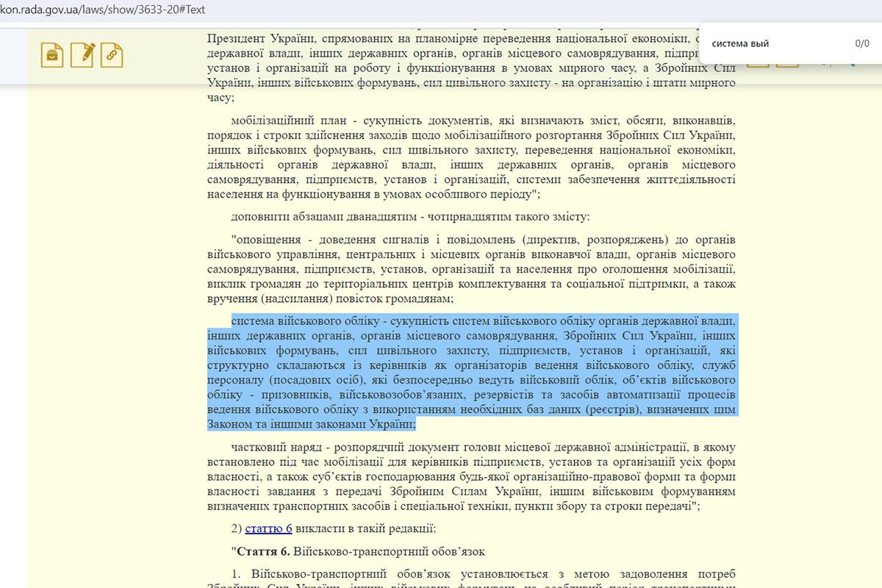Click the second partially hidden icon under find bar
The width and height of the screenshot is (882, 588).
coord(786,63)
